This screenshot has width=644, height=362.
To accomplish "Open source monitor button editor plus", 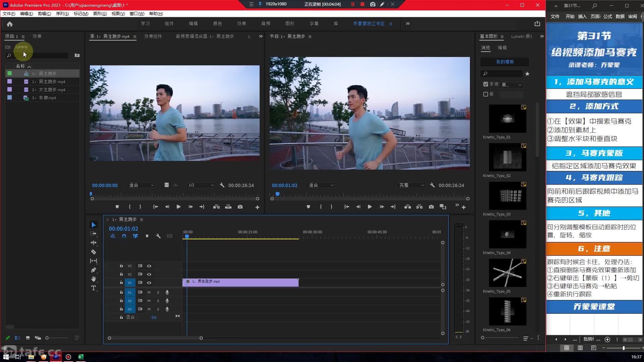I will [x=257, y=207].
